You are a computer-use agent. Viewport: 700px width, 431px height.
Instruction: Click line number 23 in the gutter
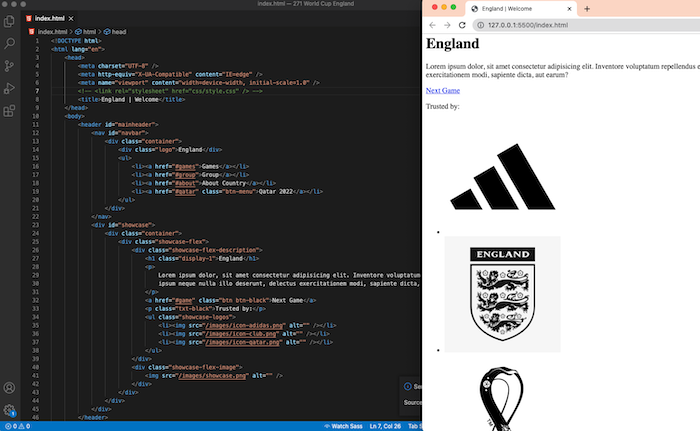(36, 225)
